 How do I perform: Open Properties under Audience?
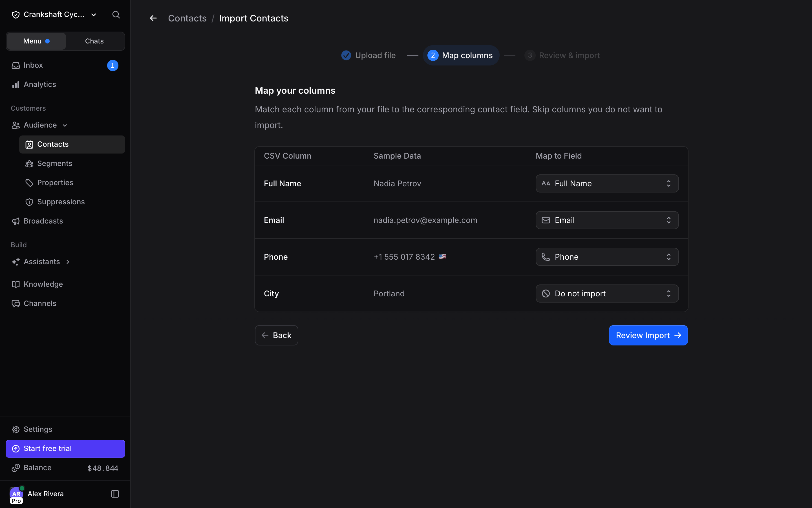(72, 182)
